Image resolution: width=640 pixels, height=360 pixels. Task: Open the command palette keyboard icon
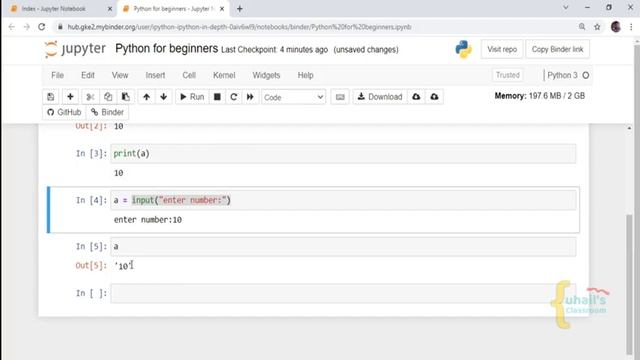tap(340, 97)
